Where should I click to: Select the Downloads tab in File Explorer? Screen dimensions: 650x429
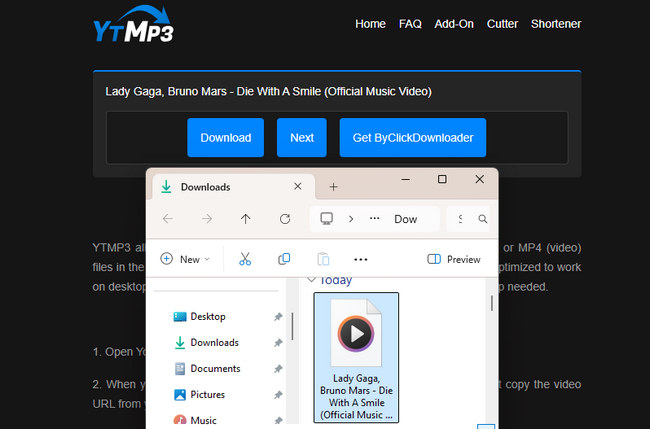coord(233,187)
